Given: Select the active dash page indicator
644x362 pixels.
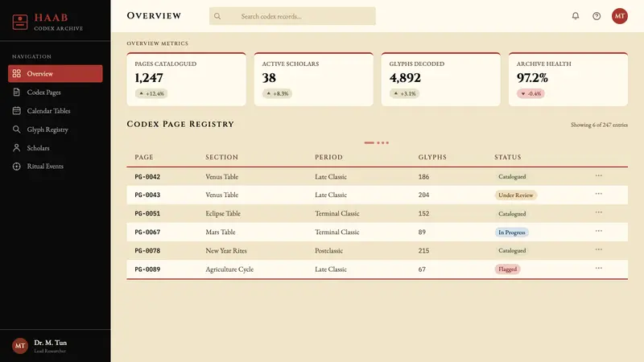Looking at the screenshot, I should pyautogui.click(x=369, y=143).
